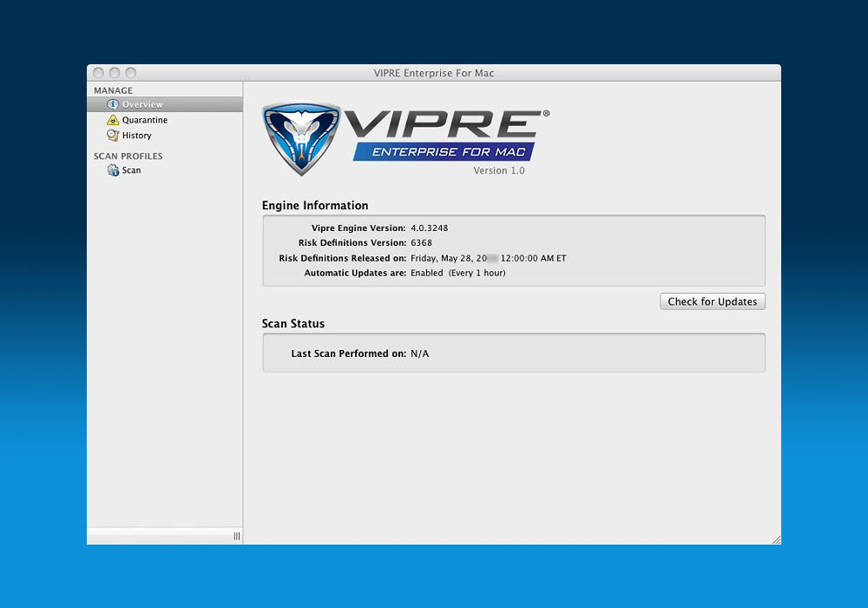
Task: Click the SCAN PROFILES sidebar header
Action: [128, 156]
